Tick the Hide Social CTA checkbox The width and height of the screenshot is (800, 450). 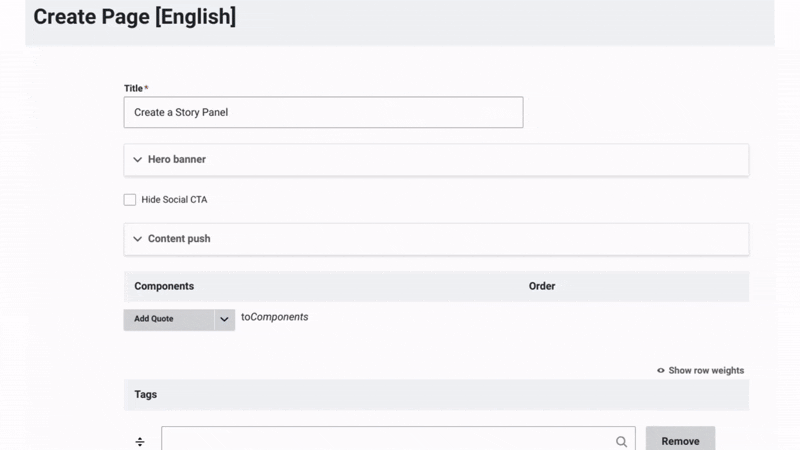[130, 200]
